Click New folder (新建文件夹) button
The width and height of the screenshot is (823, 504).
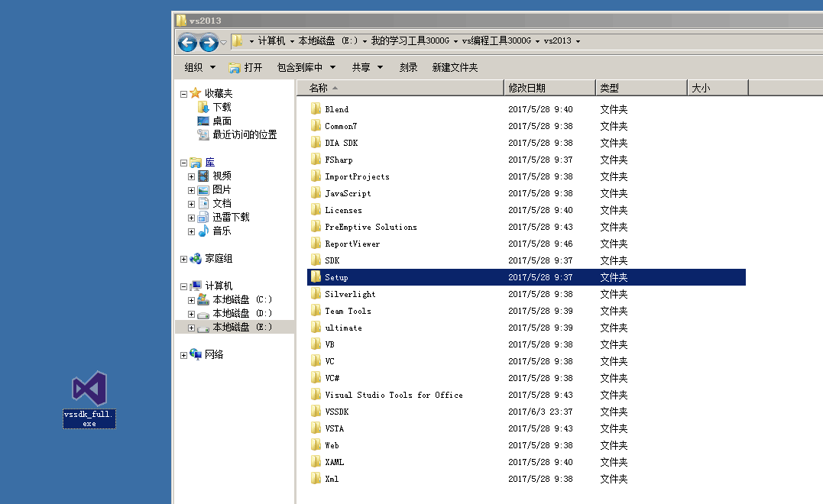455,67
